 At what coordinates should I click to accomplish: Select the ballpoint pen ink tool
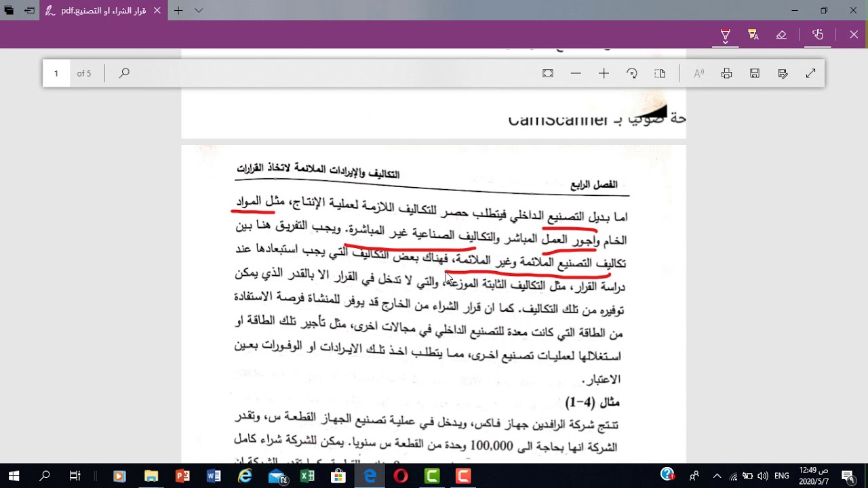point(725,35)
